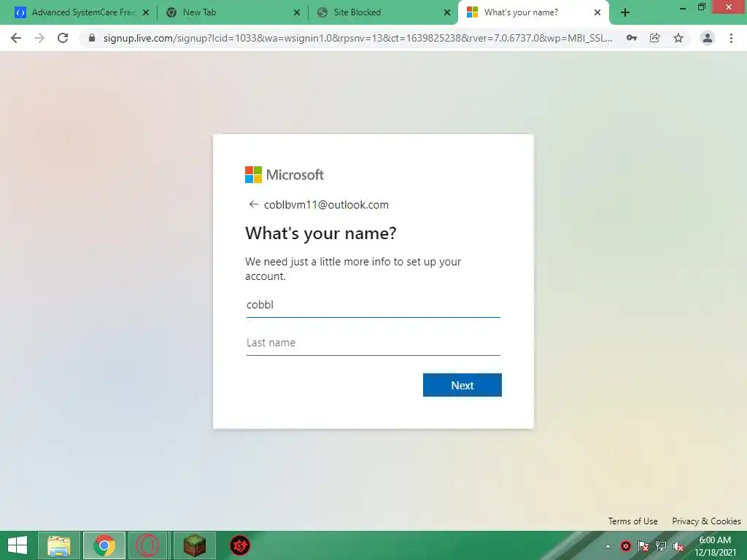The image size is (747, 560).
Task: Close the What's your name? tab
Action: 597,13
